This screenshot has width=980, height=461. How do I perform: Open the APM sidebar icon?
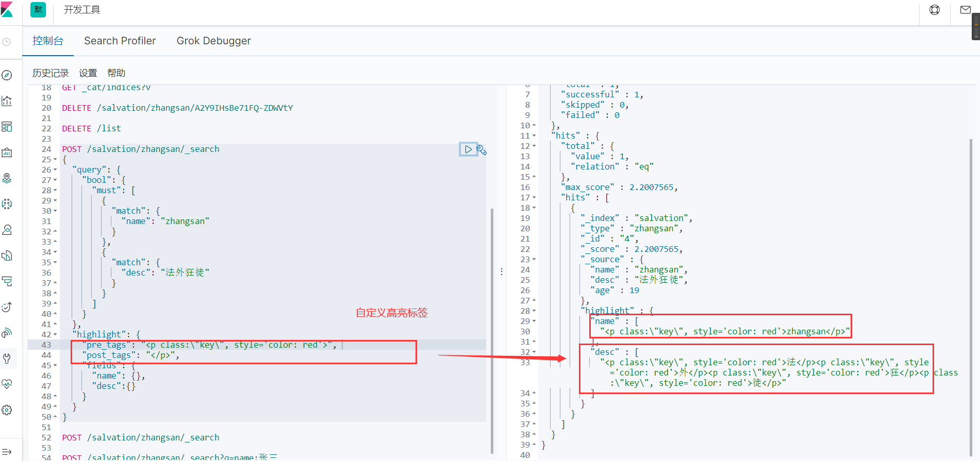7,281
